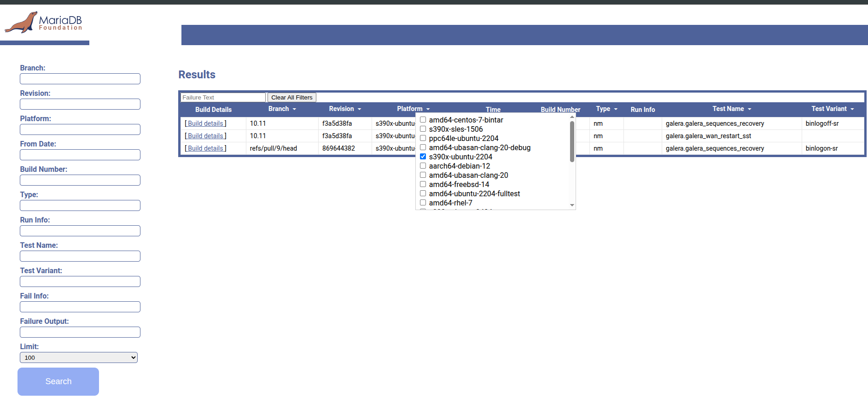Select the ppc64le-ubuntu-2204 checkbox
The height and width of the screenshot is (398, 868).
click(423, 138)
